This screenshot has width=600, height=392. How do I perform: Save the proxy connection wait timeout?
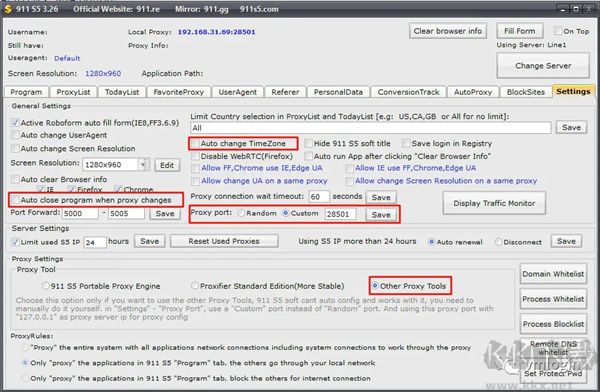click(381, 197)
